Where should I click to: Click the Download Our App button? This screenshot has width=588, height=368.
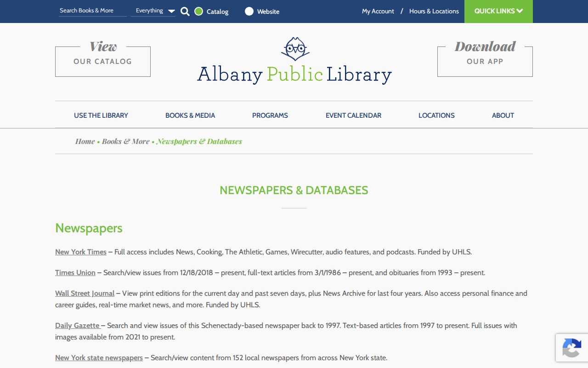(485, 58)
